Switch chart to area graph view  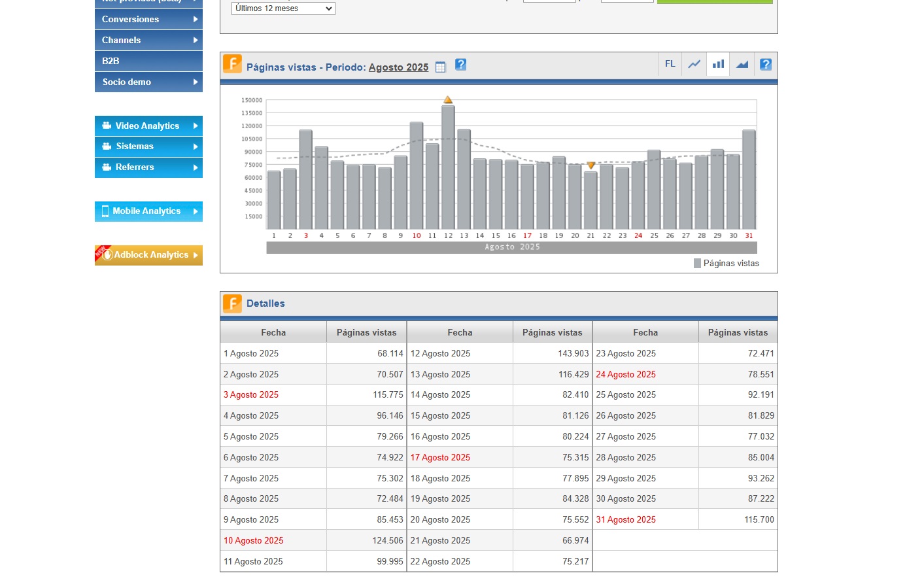click(x=742, y=64)
